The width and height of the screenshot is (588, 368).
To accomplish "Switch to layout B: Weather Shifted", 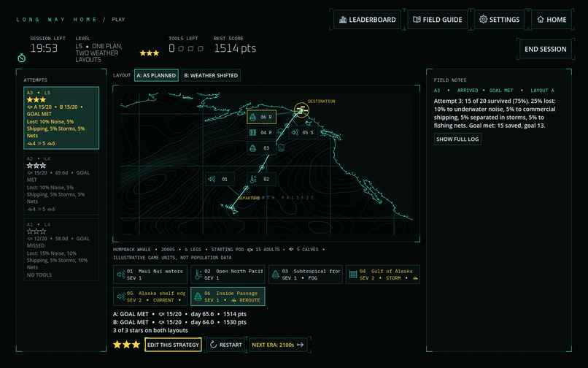I will pos(211,75).
